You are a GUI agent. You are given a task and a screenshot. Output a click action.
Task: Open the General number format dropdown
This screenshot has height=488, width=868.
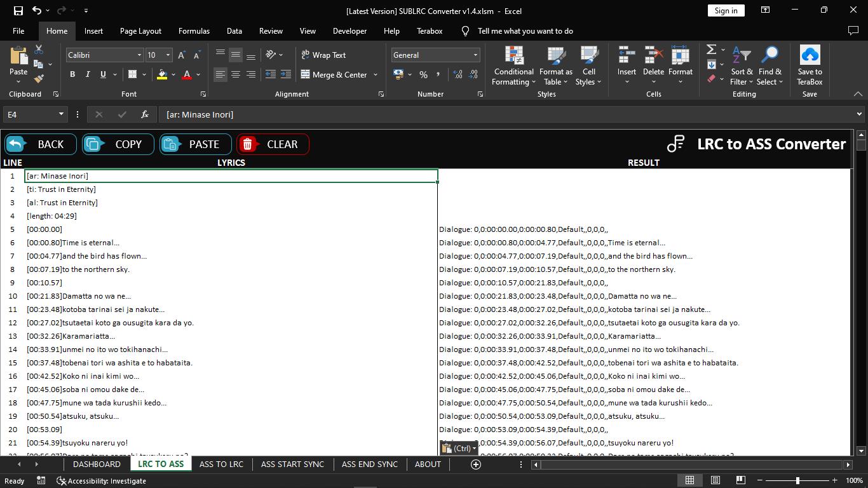pyautogui.click(x=475, y=55)
